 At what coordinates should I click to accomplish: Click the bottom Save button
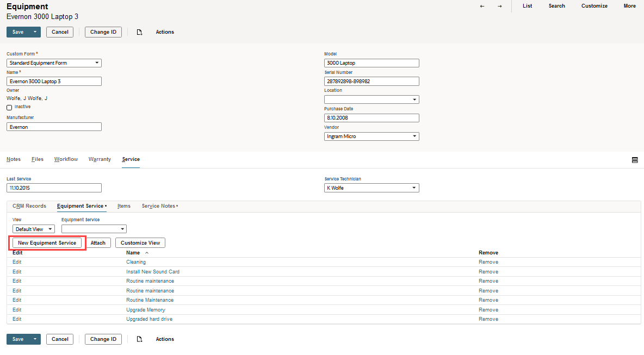tap(18, 339)
